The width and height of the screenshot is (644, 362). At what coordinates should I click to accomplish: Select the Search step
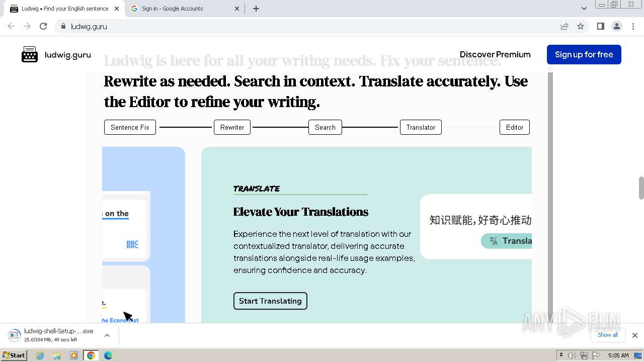(325, 127)
